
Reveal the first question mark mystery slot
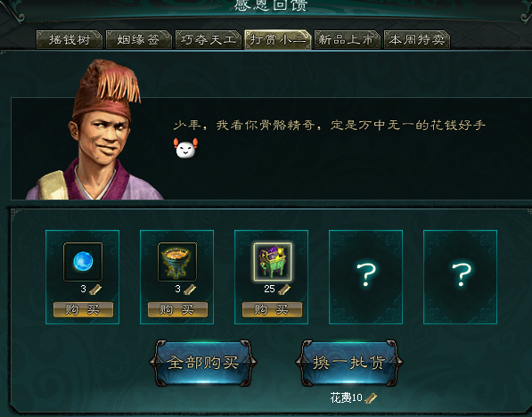pyautogui.click(x=365, y=277)
